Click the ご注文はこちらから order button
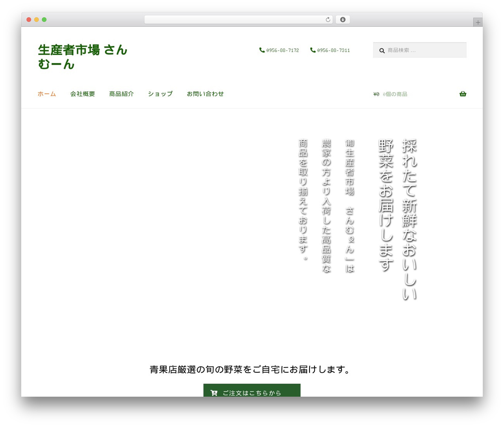The width and height of the screenshot is (504, 427). click(252, 390)
